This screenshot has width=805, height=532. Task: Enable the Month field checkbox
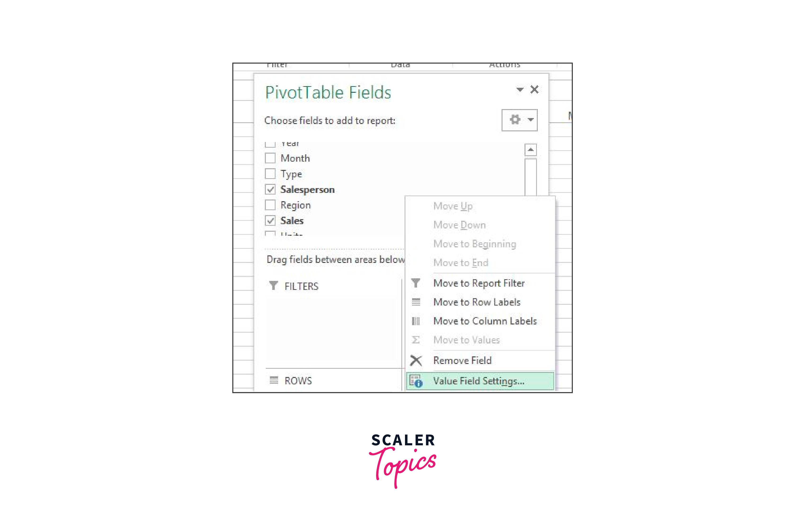(270, 157)
